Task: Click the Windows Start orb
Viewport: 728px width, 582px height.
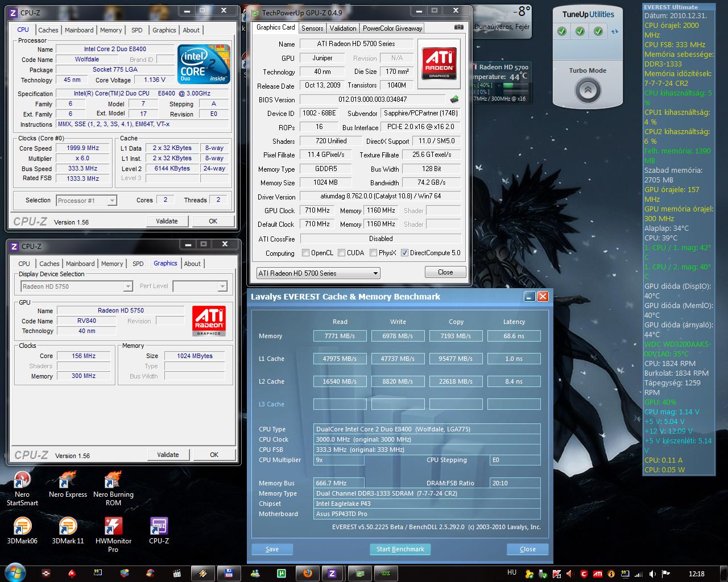Action: 14,573
